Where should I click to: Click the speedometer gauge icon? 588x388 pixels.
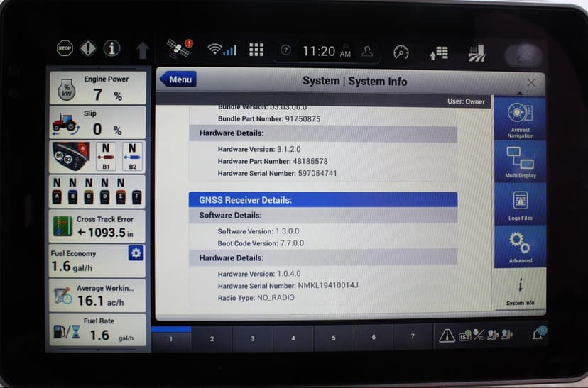401,52
